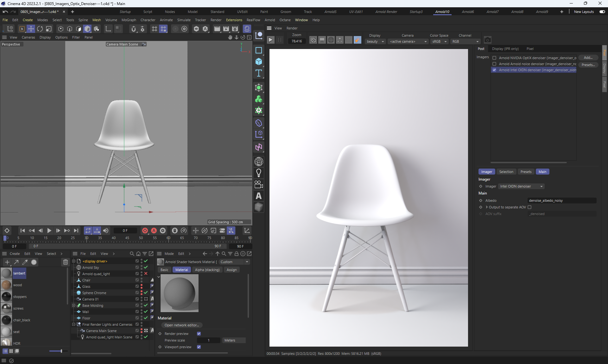Open the MoGraph menu
Image resolution: width=608 pixels, height=364 pixels.
[129, 20]
